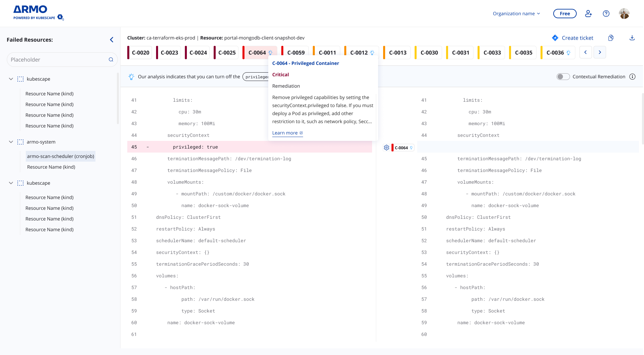The image size is (644, 355).
Task: Collapse the armo-system group
Action: click(11, 142)
